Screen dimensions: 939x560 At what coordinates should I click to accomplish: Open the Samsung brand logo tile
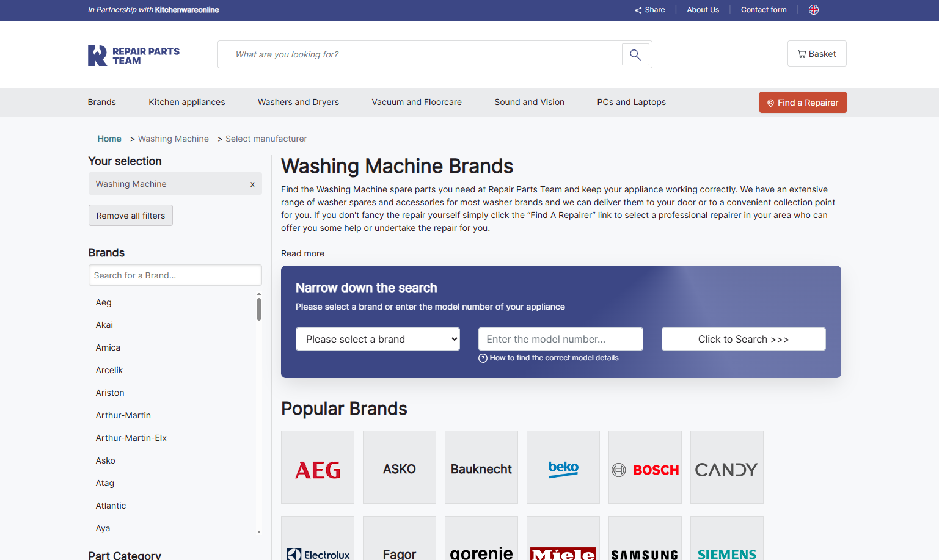pyautogui.click(x=645, y=538)
